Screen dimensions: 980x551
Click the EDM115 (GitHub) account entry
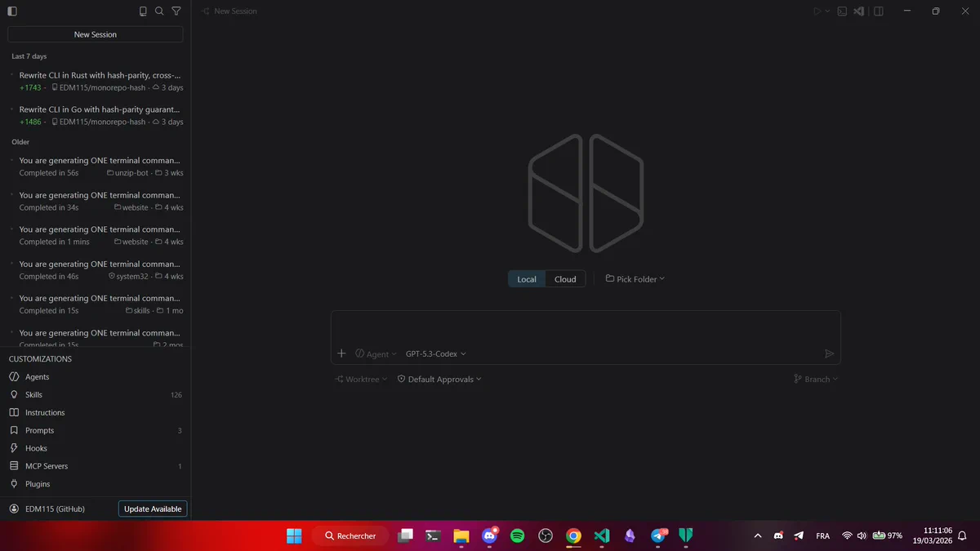pyautogui.click(x=47, y=509)
